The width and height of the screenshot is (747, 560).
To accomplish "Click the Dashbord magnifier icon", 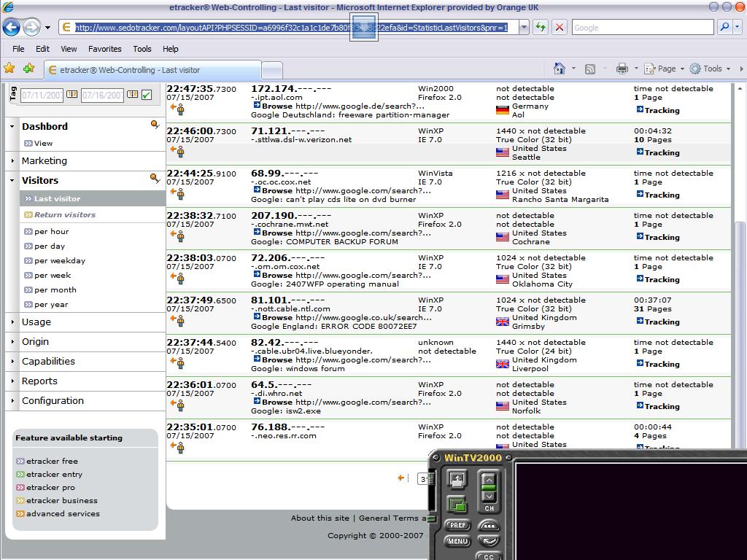I will tap(155, 125).
